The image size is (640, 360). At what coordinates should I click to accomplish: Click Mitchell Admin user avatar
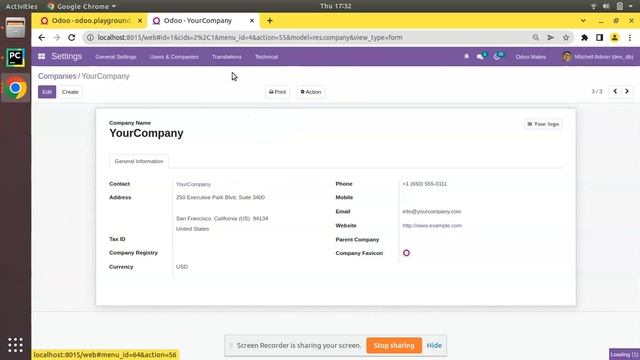(x=567, y=56)
